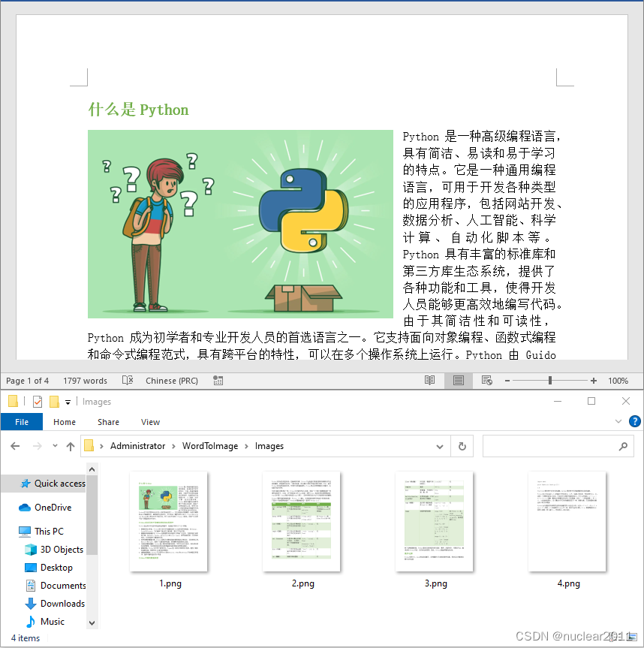Select the 4.png thumbnail

(567, 522)
